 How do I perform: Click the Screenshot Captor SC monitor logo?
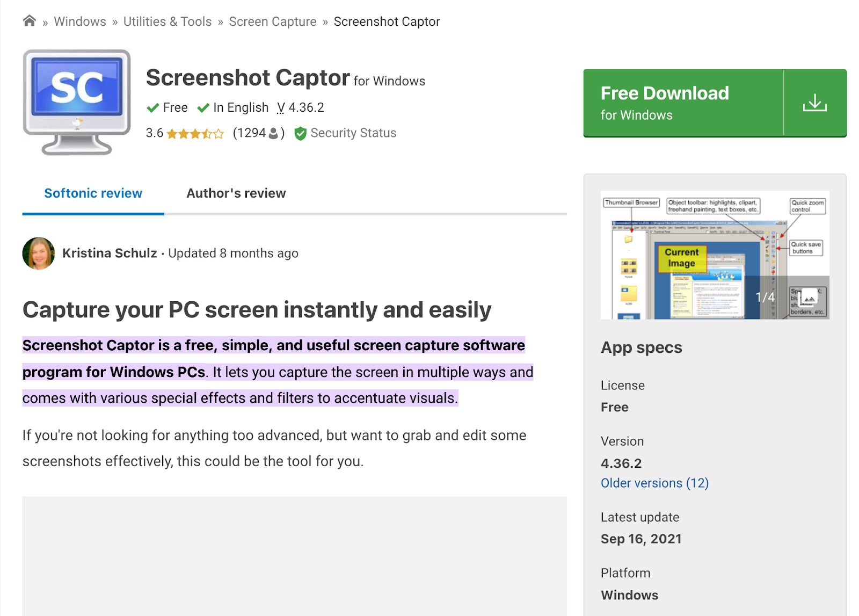[x=77, y=102]
